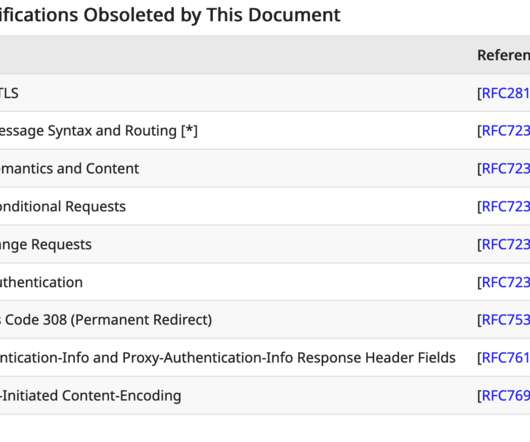530x442 pixels.
Task: Click the 'Initiated Content-Encoding' title cell
Action: [x=90, y=396]
